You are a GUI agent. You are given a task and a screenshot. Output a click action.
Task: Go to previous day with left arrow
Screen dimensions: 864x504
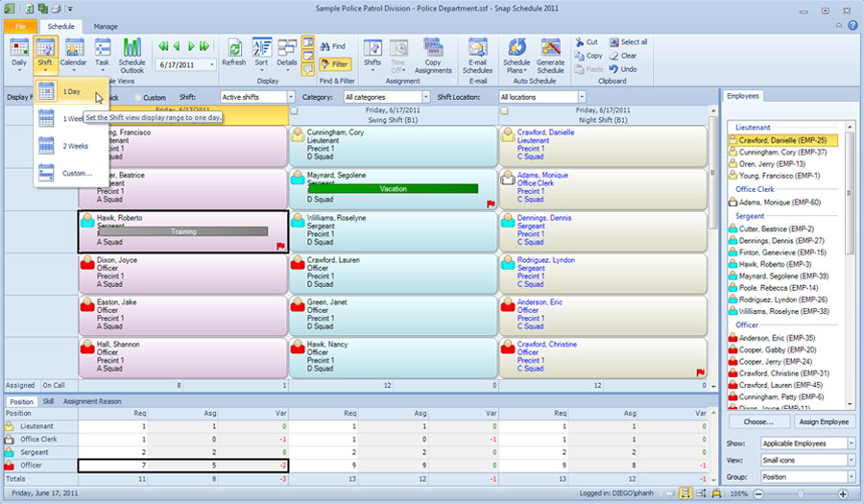(177, 46)
